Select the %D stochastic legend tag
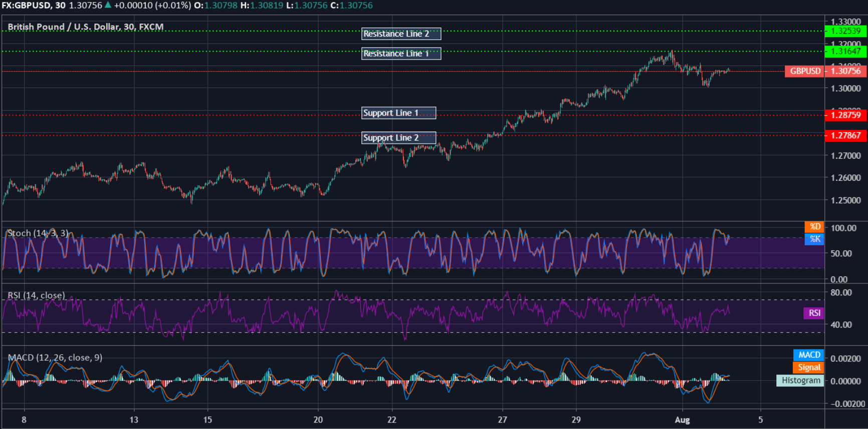This screenshot has width=868, height=429. 814,227
